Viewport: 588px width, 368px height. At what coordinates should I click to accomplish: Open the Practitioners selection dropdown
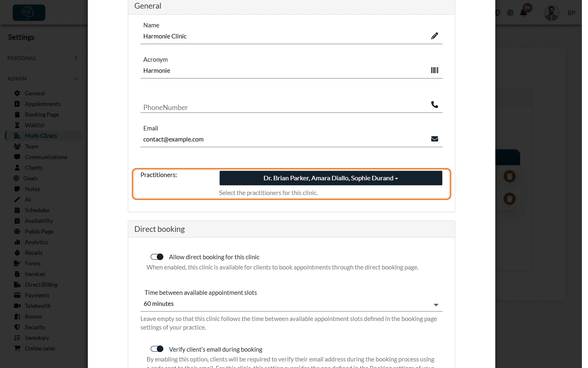pyautogui.click(x=331, y=178)
